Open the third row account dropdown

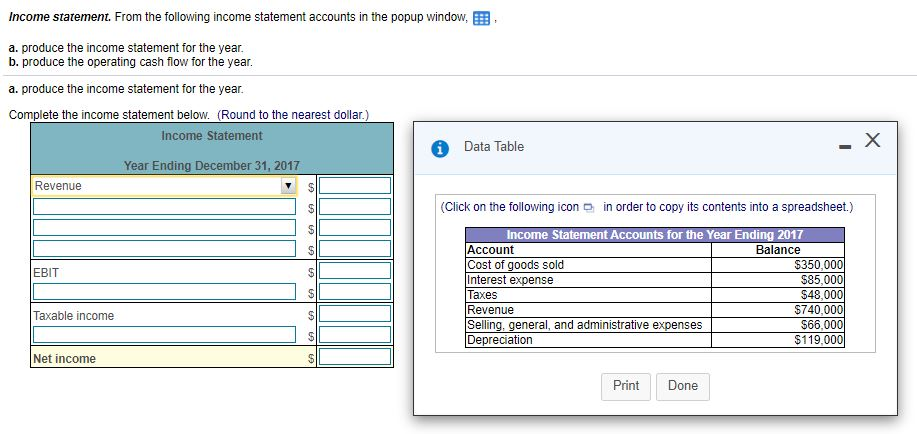(164, 228)
